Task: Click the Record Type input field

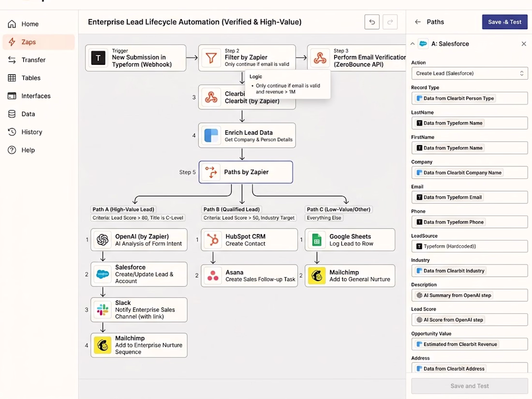Action: coord(470,98)
